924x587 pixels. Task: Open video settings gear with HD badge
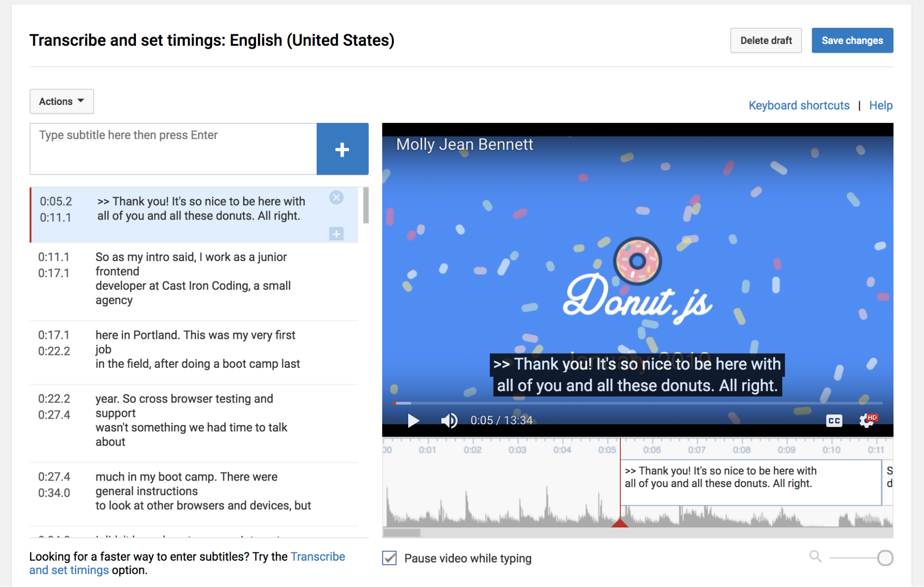[867, 420]
